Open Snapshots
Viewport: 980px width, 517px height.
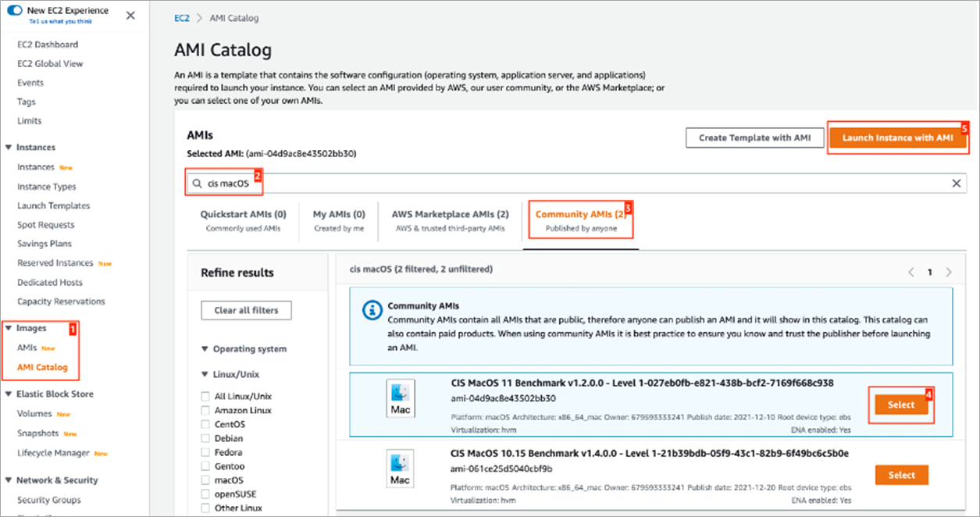tap(38, 433)
